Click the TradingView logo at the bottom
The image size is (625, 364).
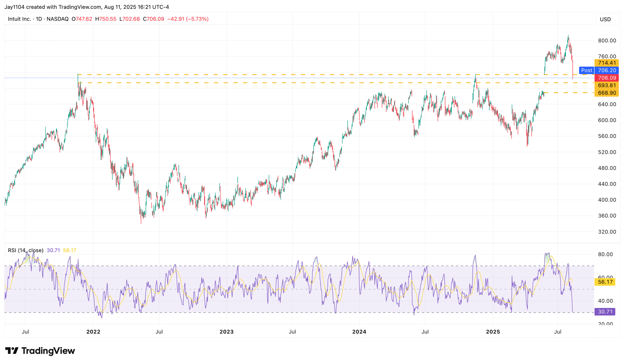40,351
